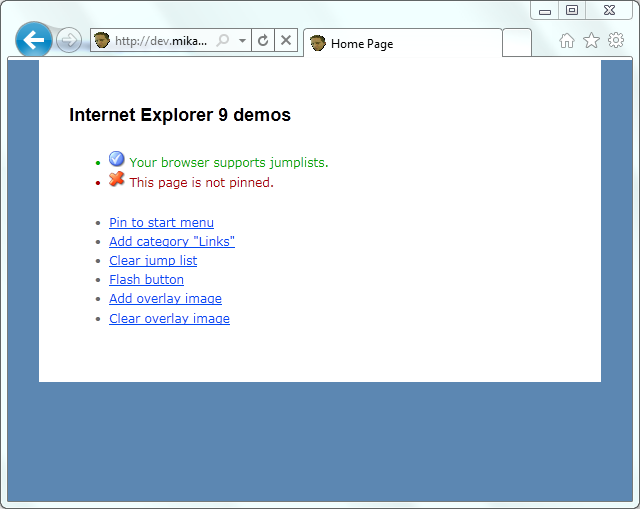
Task: Select the Home Page tab
Action: [x=403, y=43]
